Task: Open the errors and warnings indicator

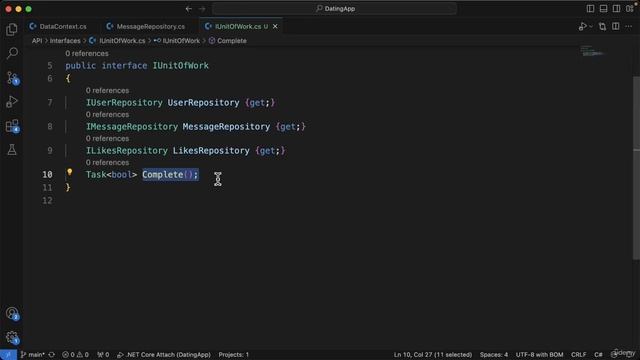Action: tap(76, 355)
